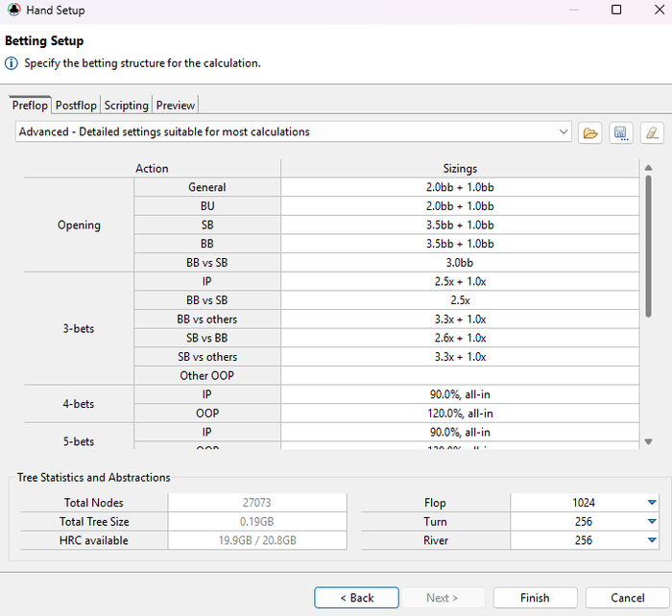This screenshot has height=616, width=672.
Task: Edit the Opening General sizing cell
Action: [460, 187]
